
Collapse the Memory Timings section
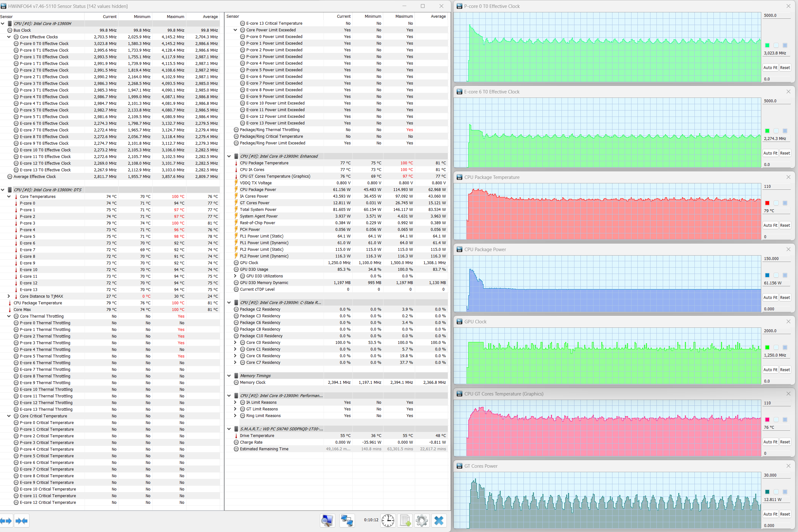point(229,376)
